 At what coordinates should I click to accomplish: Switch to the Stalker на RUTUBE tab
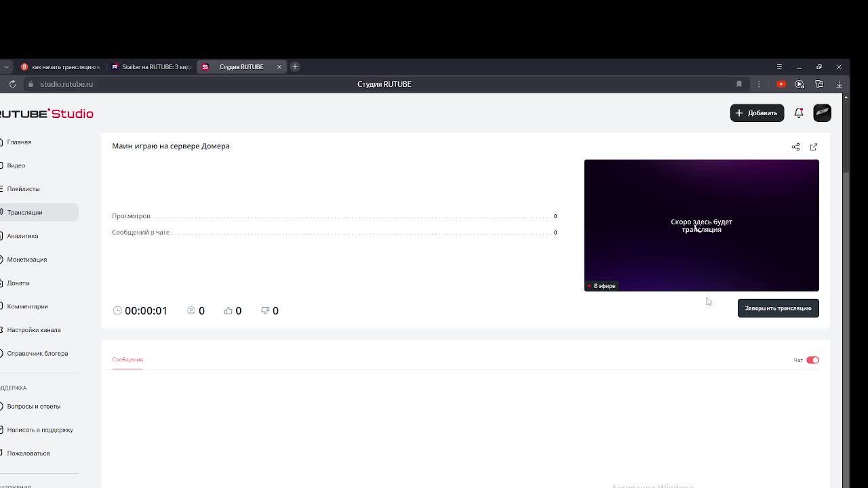151,66
